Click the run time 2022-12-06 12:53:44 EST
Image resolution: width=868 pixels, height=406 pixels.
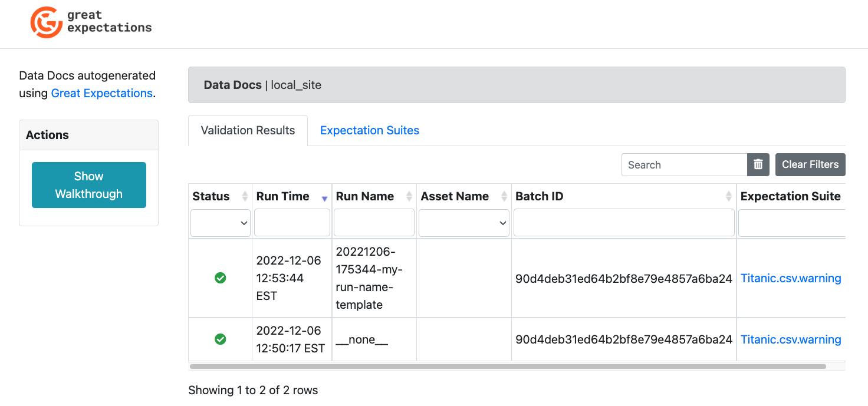point(289,278)
